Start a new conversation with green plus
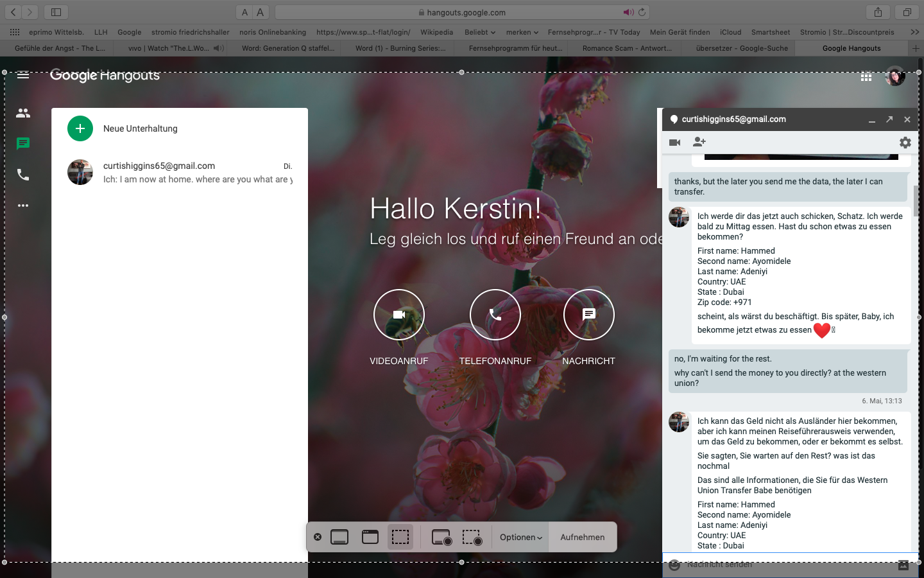 [x=80, y=128]
